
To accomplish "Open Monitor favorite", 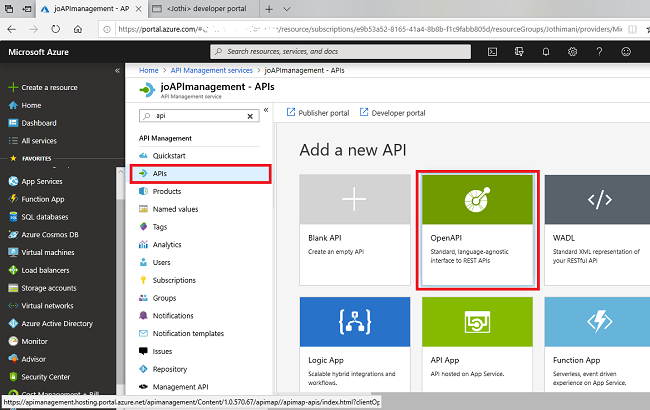I will 34,342.
